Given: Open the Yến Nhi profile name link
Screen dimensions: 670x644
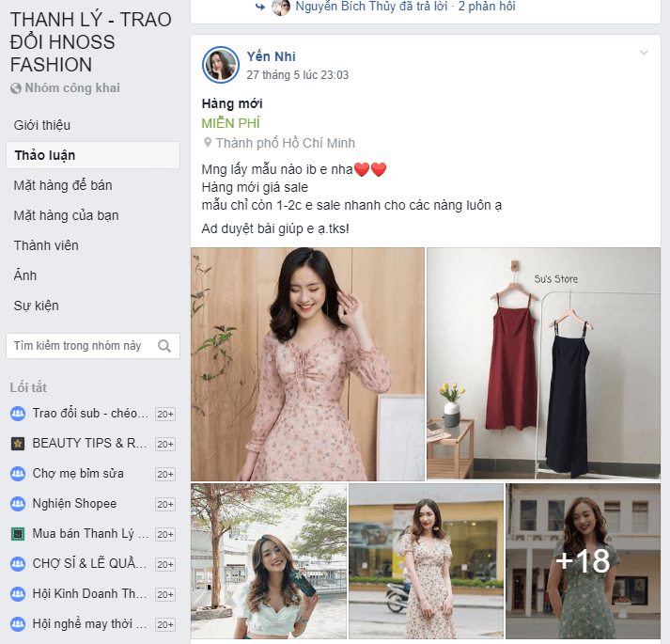Looking at the screenshot, I should point(271,56).
